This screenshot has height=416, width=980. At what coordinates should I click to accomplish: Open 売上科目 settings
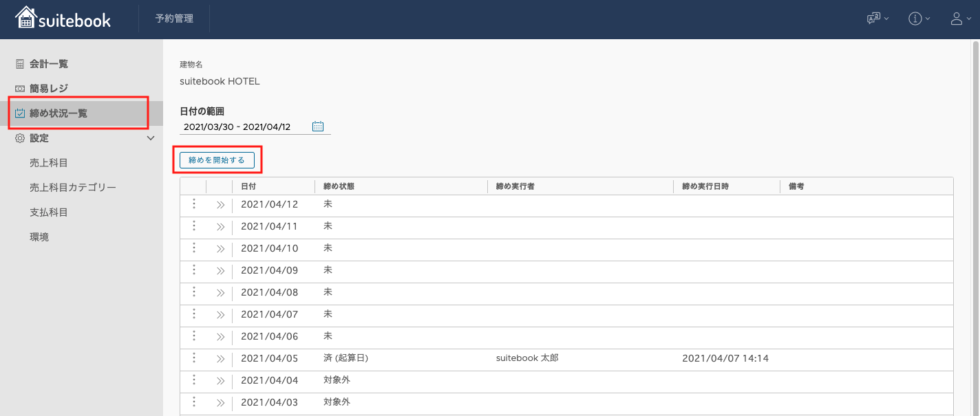pyautogui.click(x=49, y=163)
